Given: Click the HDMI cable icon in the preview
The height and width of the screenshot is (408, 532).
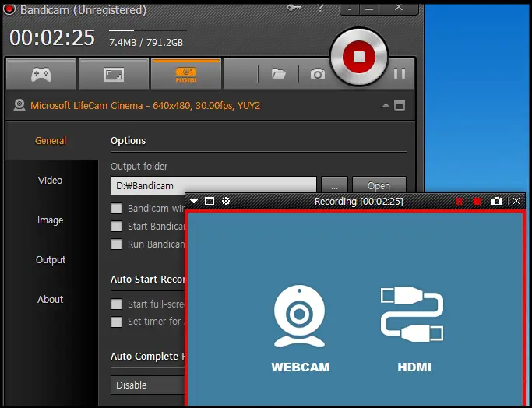Looking at the screenshot, I should [412, 314].
